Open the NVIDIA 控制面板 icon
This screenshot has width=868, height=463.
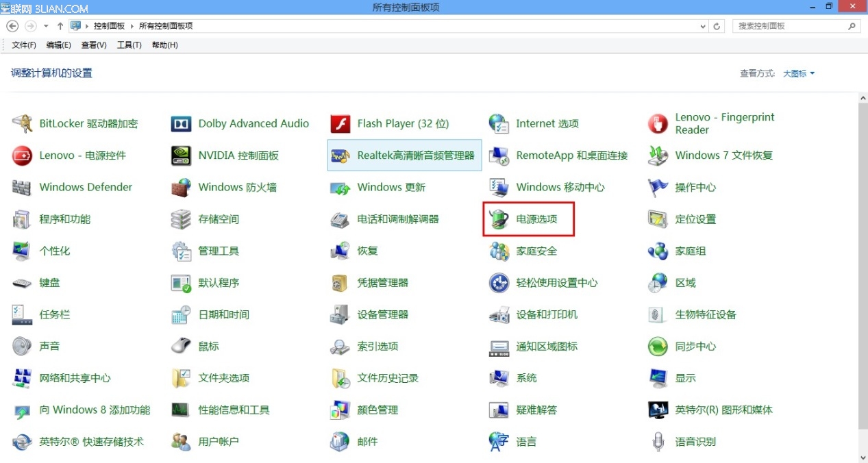181,155
